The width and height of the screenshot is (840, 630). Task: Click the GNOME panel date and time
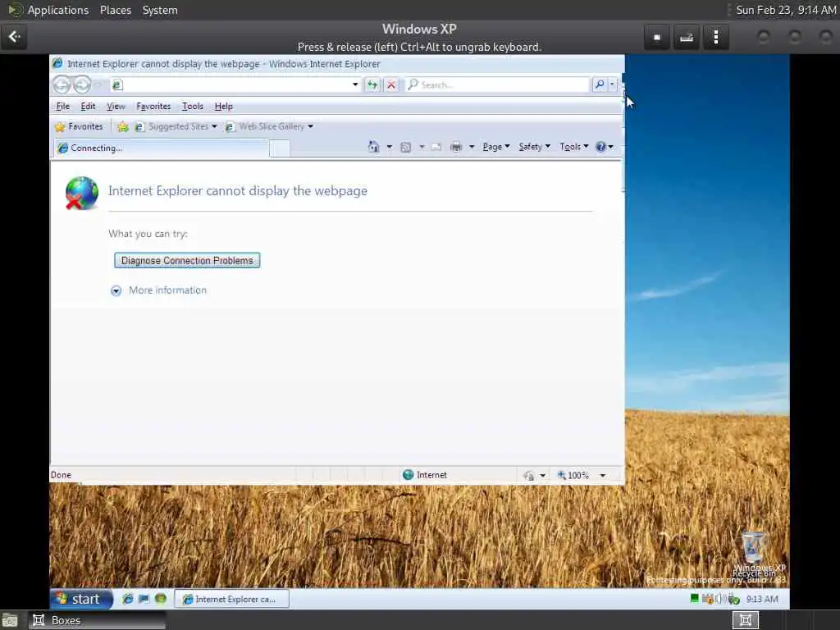(786, 10)
